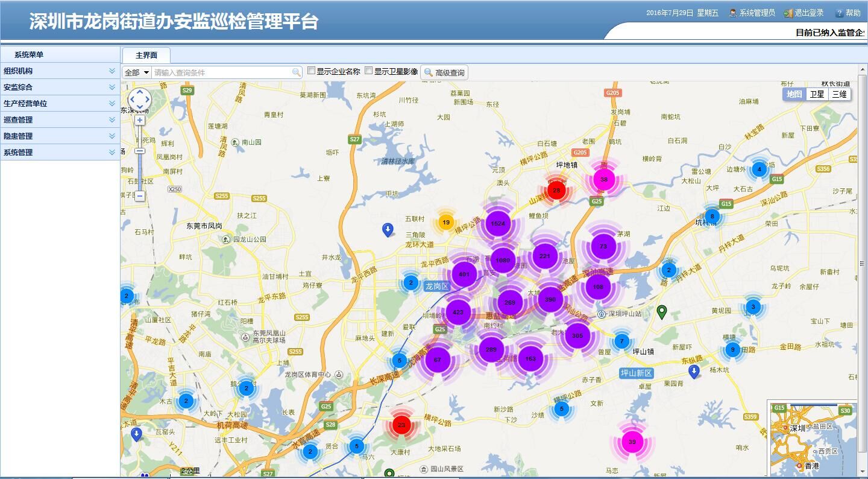Click the pink 38 cluster marker
This screenshot has height=479, width=868.
coord(604,179)
